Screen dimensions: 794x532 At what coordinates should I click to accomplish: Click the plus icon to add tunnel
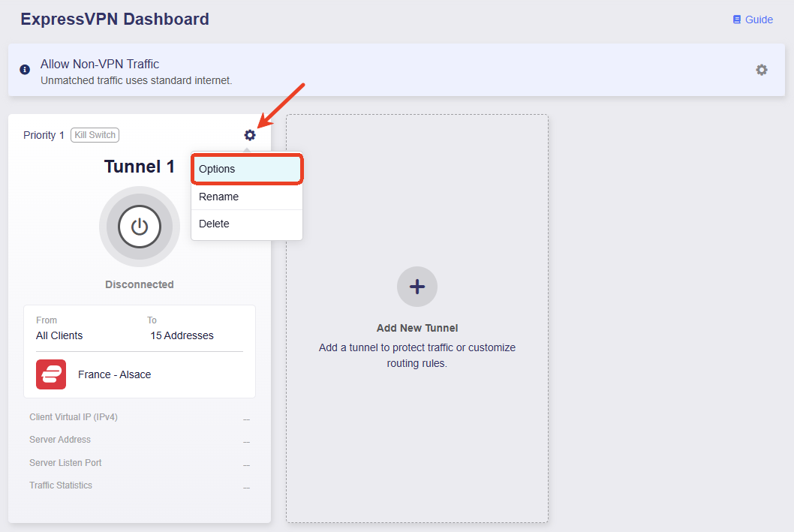[x=417, y=287]
